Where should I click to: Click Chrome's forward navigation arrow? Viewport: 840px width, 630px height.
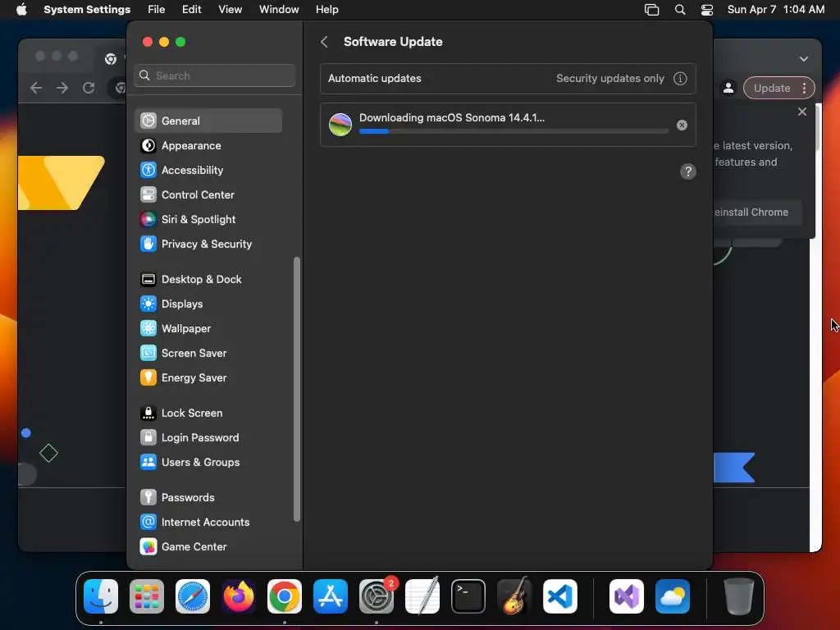tap(62, 88)
